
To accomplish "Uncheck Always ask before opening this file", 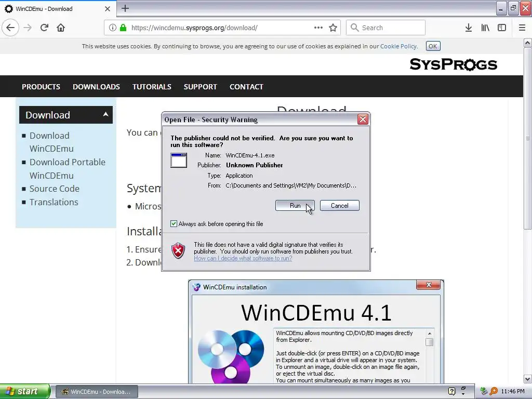I will point(174,223).
